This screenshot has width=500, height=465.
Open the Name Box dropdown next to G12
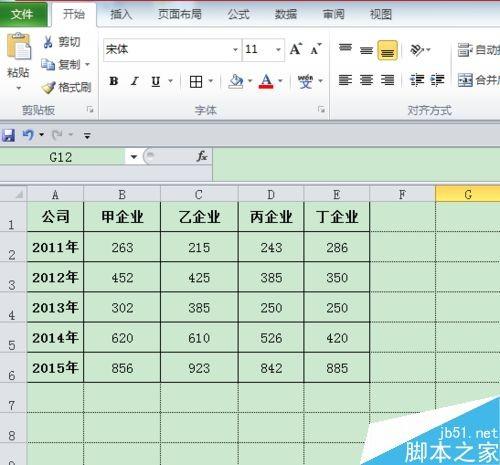[x=133, y=156]
